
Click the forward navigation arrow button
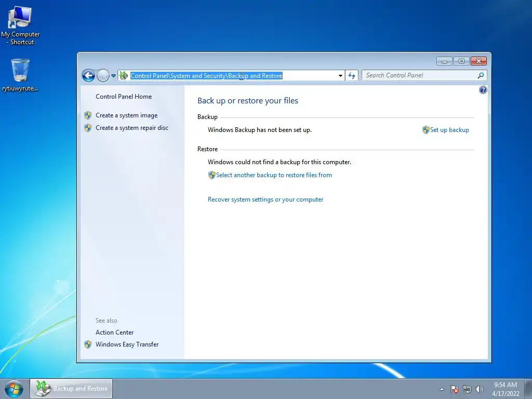coord(103,75)
